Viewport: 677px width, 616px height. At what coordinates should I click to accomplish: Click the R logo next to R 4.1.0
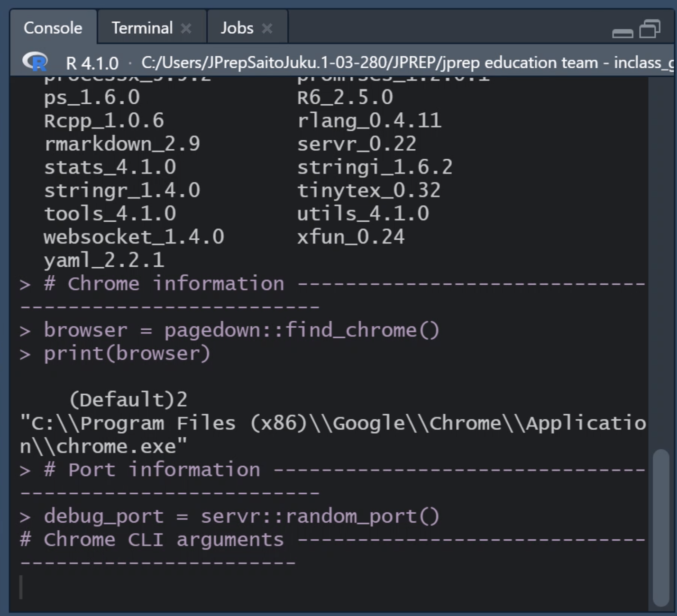click(35, 62)
